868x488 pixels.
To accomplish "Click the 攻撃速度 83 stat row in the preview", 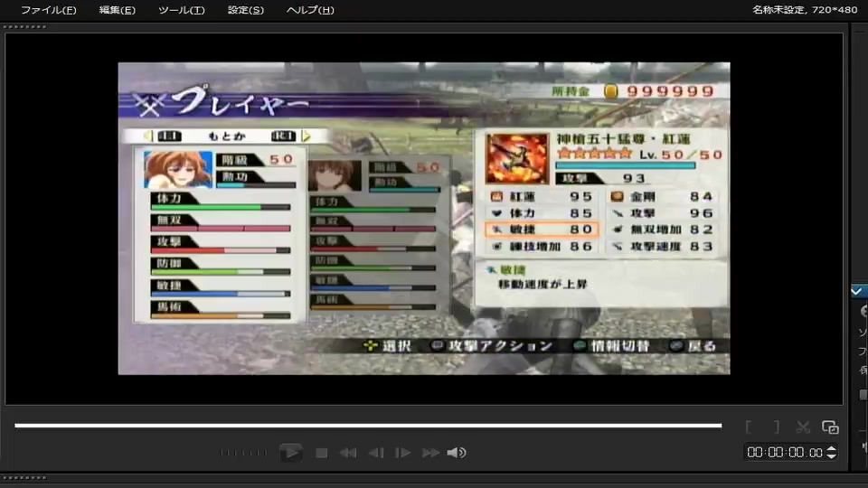I will tap(663, 246).
